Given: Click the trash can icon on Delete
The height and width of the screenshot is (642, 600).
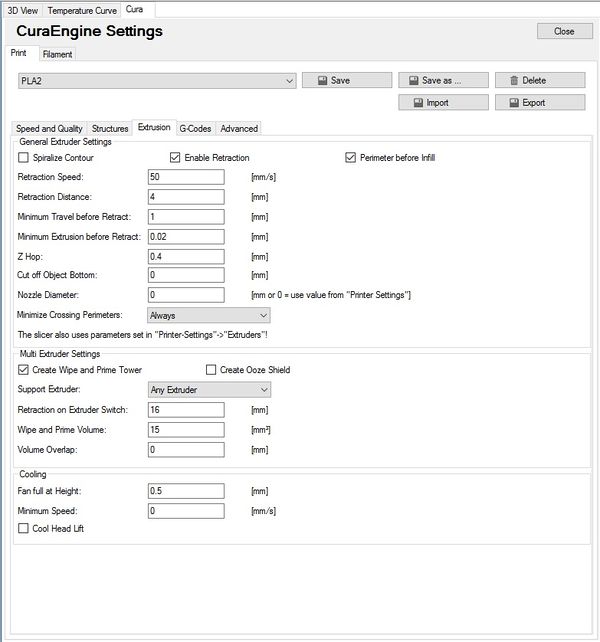Looking at the screenshot, I should (x=514, y=81).
